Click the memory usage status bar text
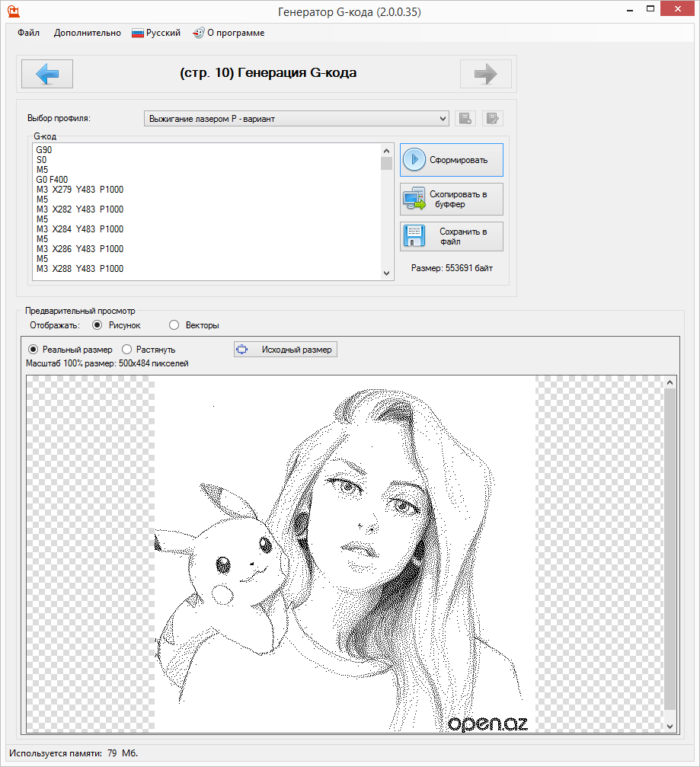700x767 pixels. click(73, 753)
